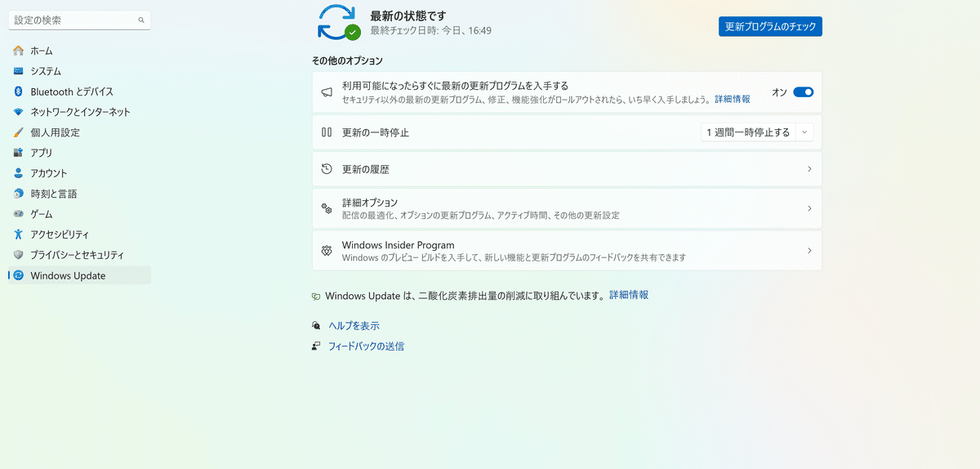The height and width of the screenshot is (469, 980).
Task: Click the 更新の履歴 row label
Action: (x=366, y=169)
